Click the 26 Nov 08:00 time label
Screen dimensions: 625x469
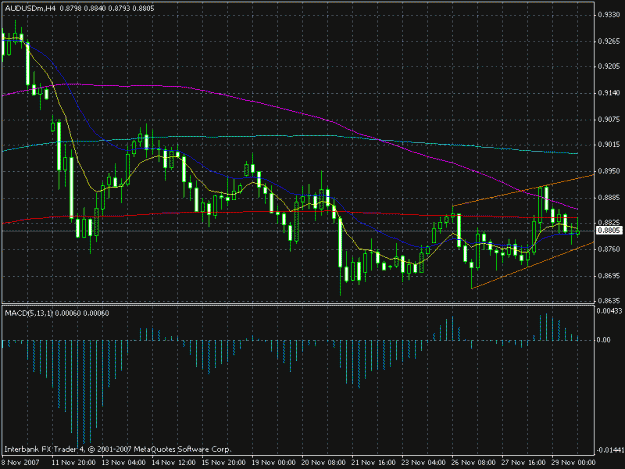click(474, 462)
